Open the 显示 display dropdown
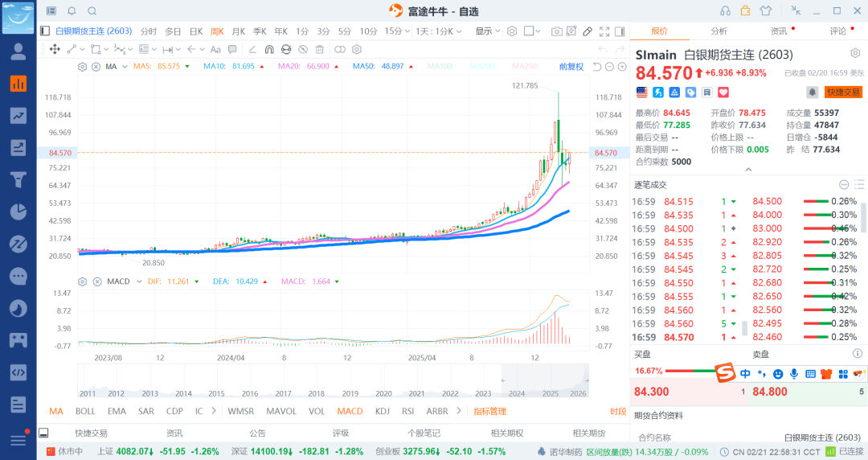 (488, 31)
